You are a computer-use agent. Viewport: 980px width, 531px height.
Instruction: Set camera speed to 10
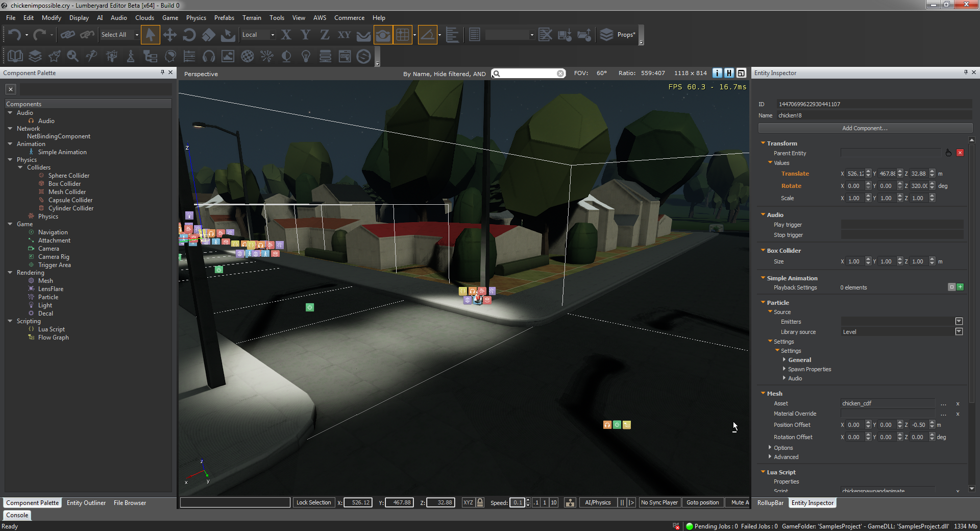(554, 502)
